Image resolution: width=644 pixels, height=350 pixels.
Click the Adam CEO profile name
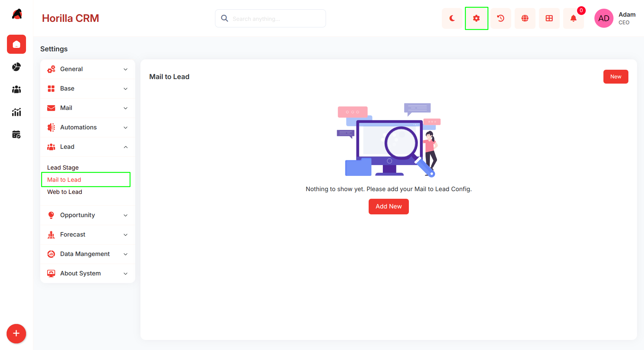(627, 18)
